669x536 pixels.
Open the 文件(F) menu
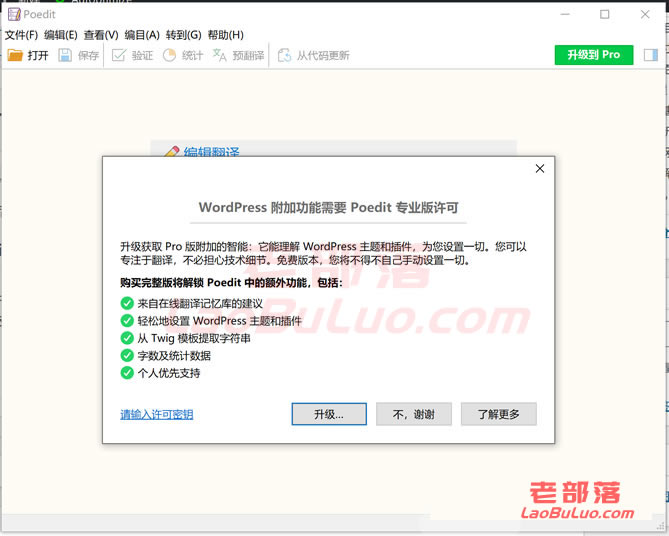point(21,35)
